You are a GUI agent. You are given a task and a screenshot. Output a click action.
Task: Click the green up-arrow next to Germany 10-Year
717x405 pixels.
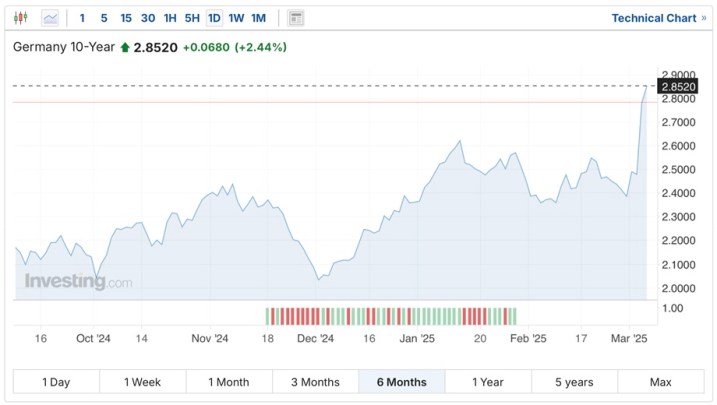tap(125, 47)
